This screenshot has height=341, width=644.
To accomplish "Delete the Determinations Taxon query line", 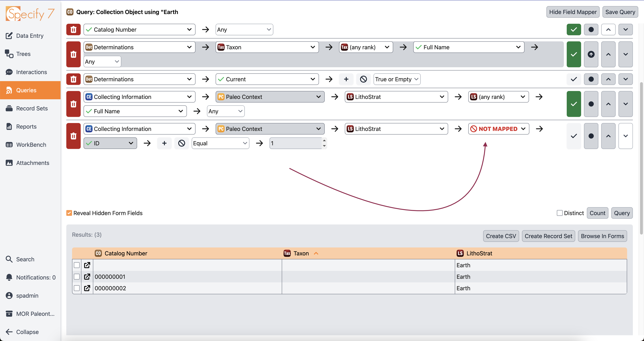I will [x=73, y=54].
